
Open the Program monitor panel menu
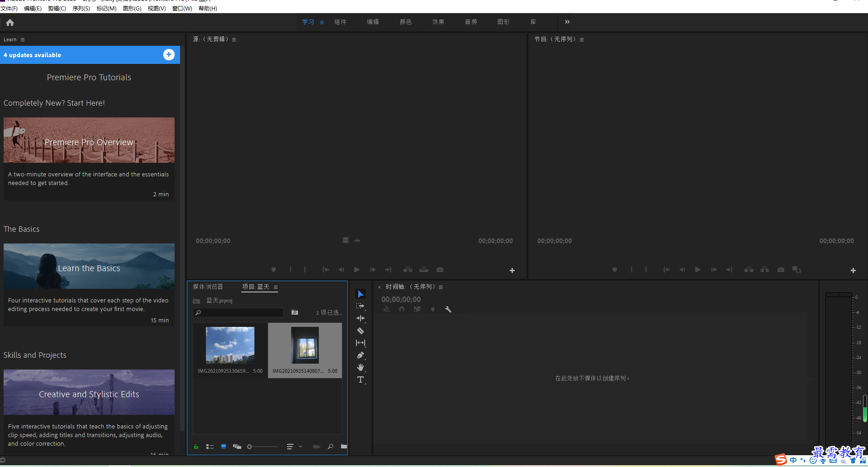(582, 39)
